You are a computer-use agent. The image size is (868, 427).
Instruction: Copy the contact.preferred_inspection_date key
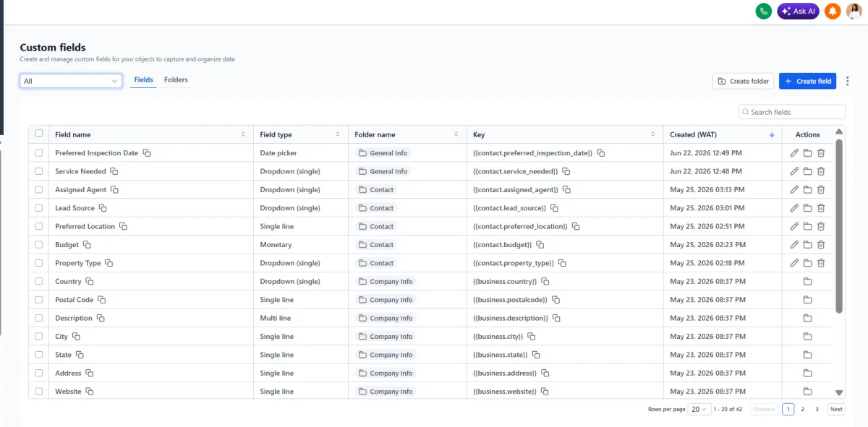point(601,153)
